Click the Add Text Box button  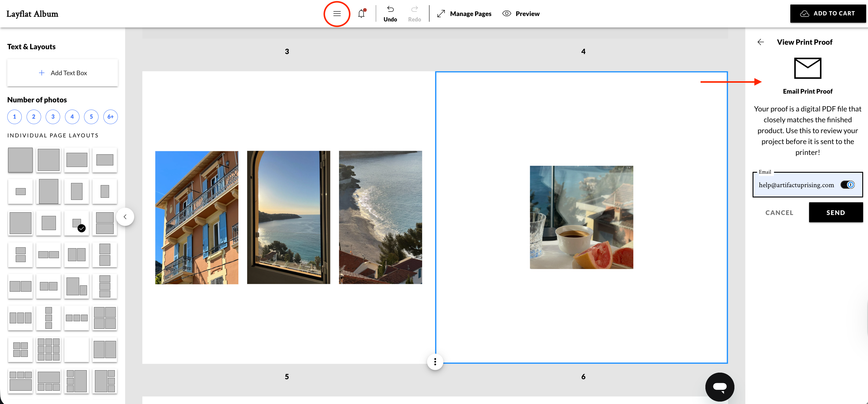point(63,73)
